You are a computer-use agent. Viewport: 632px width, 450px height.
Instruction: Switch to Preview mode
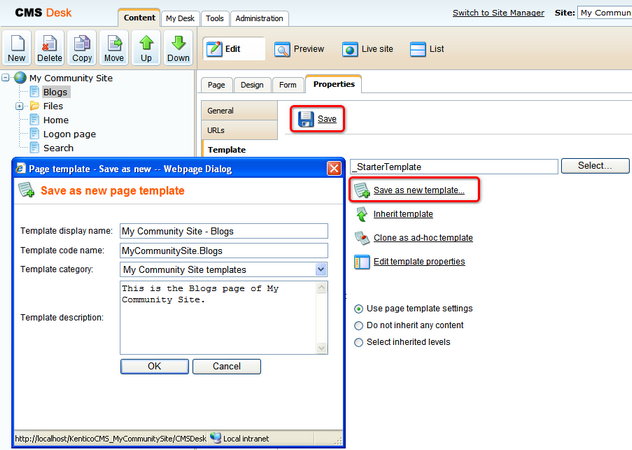pos(299,49)
